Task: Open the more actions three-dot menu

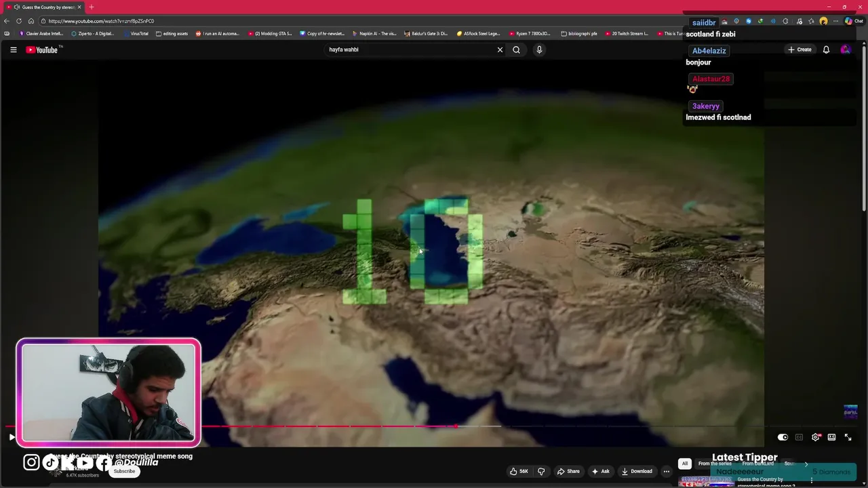Action: 666,471
